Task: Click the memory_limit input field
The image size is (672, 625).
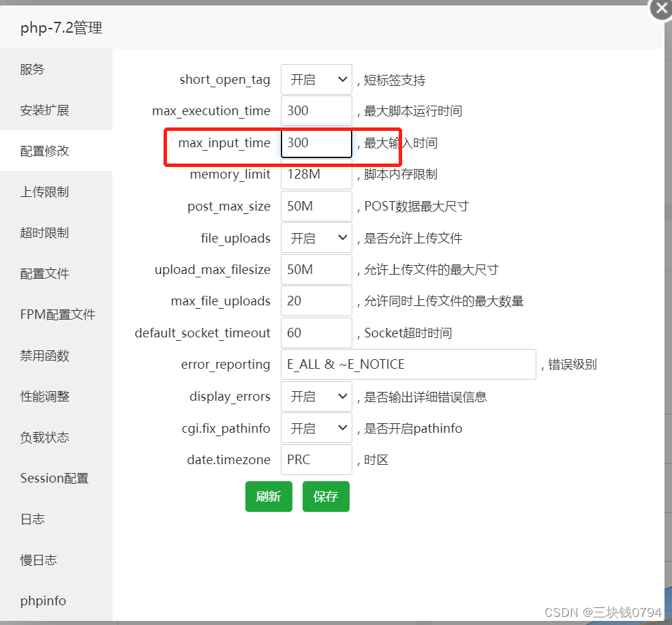Action: pos(316,174)
